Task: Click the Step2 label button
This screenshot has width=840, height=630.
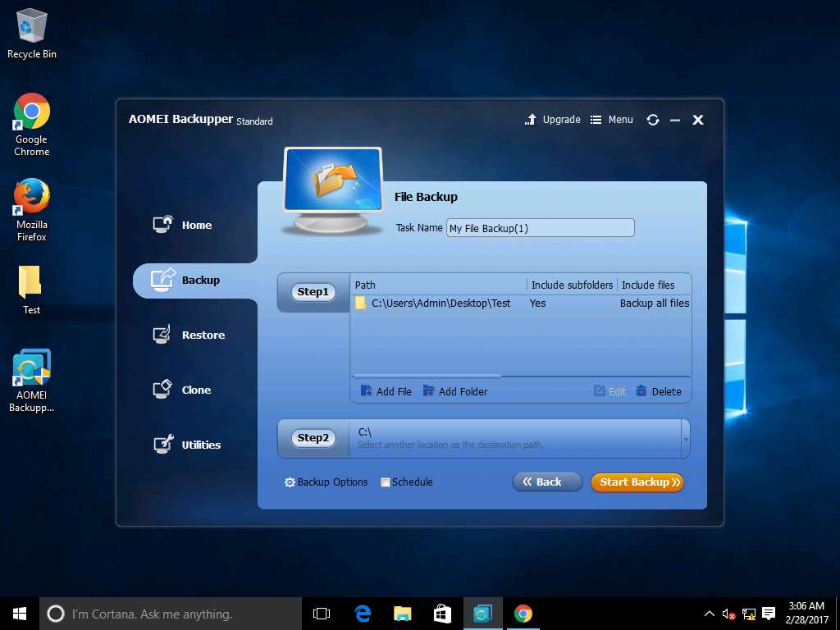Action: [x=313, y=438]
